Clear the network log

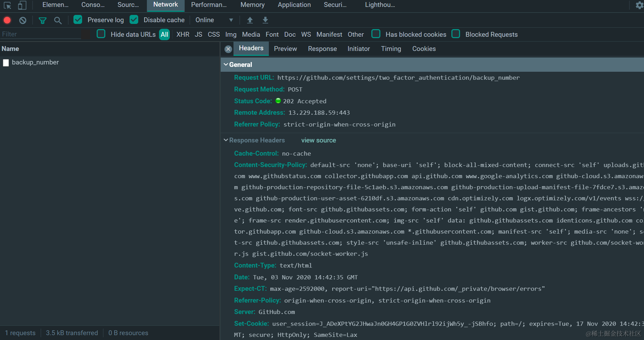pyautogui.click(x=23, y=20)
